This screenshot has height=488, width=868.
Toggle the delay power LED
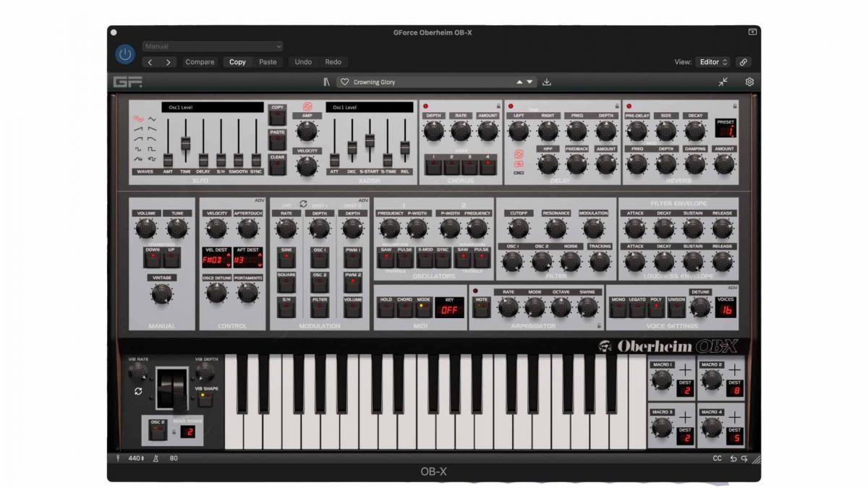[509, 106]
